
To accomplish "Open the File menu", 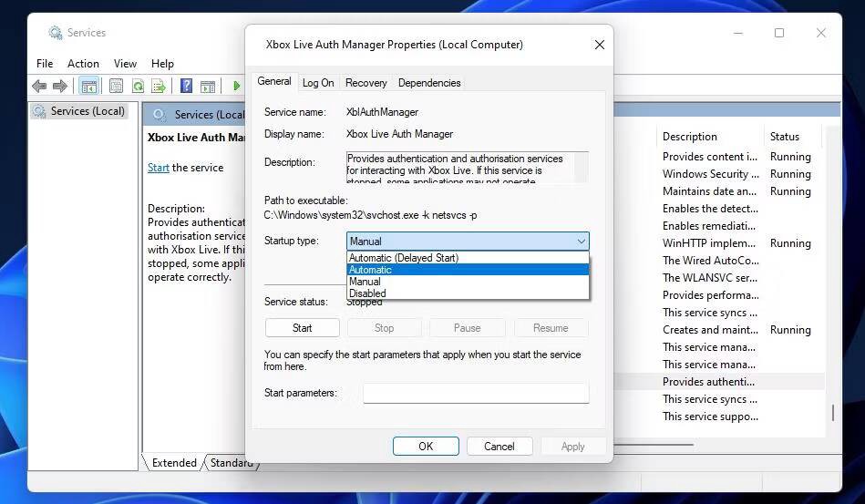I will point(45,64).
